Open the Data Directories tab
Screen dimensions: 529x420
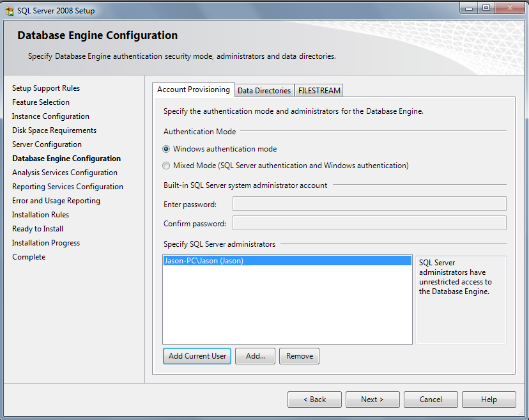[264, 91]
